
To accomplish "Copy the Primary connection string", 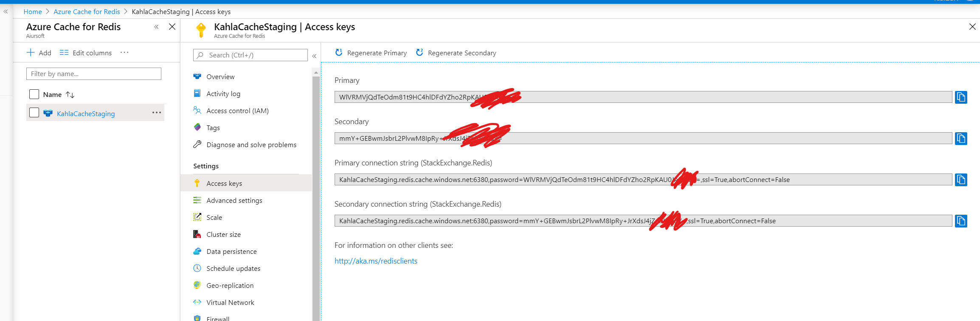I will [x=960, y=180].
